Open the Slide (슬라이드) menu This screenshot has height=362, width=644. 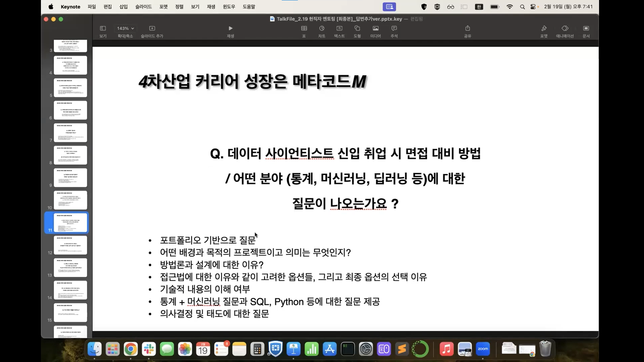click(144, 7)
